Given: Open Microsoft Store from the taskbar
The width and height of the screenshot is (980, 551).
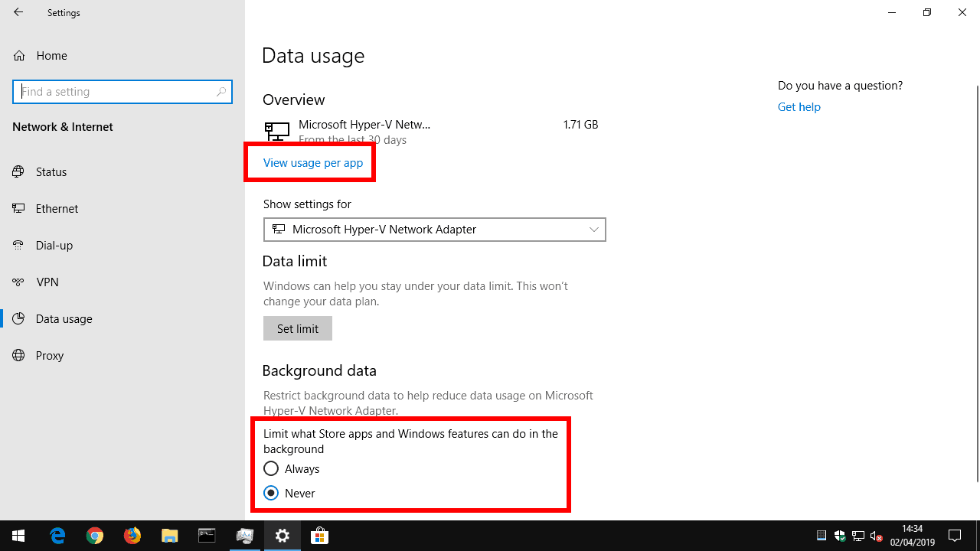Looking at the screenshot, I should (320, 536).
